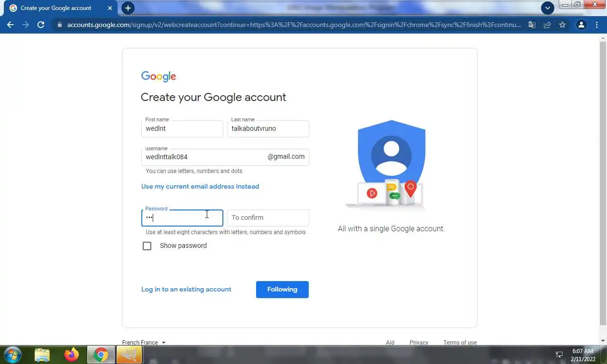Click the taskbar app next to Chrome
Image resolution: width=607 pixels, height=364 pixels.
tap(129, 355)
